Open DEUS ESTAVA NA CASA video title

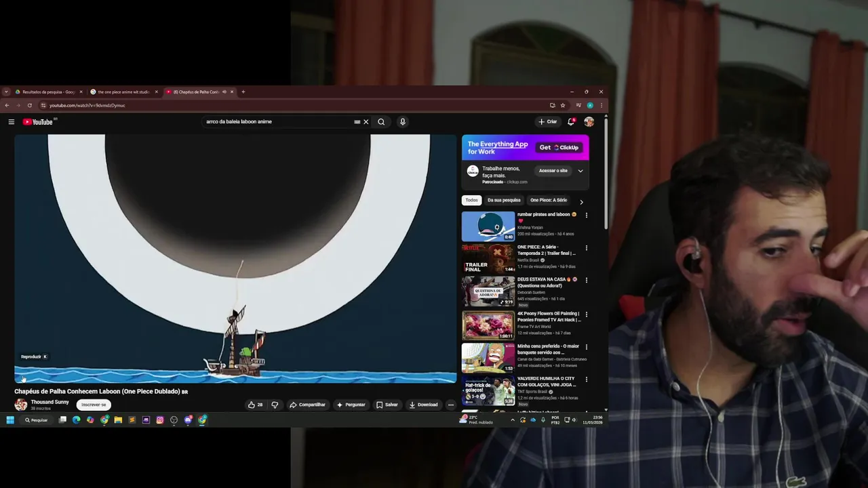(x=547, y=282)
